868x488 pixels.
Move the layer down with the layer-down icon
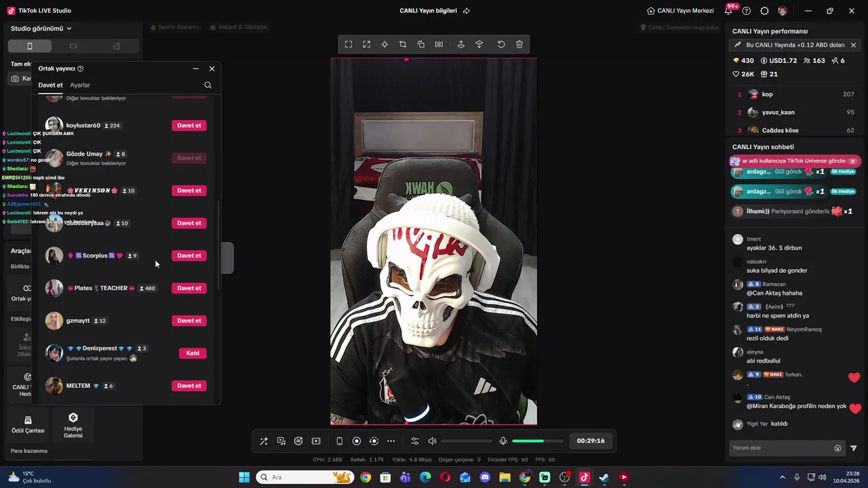click(479, 45)
